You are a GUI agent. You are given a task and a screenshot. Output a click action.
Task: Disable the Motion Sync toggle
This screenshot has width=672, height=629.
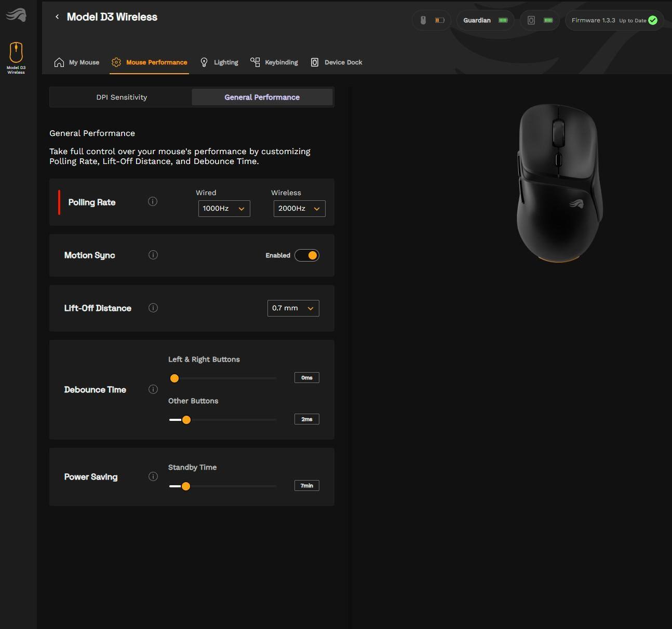307,255
